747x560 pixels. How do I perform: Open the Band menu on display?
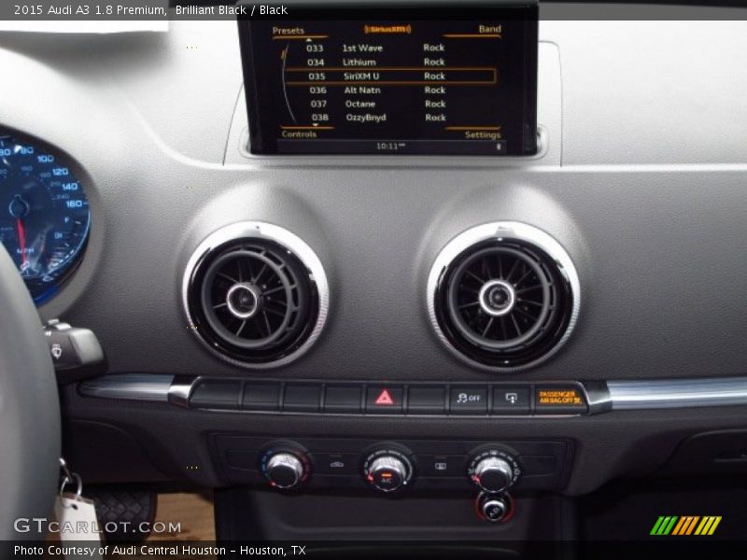point(489,30)
